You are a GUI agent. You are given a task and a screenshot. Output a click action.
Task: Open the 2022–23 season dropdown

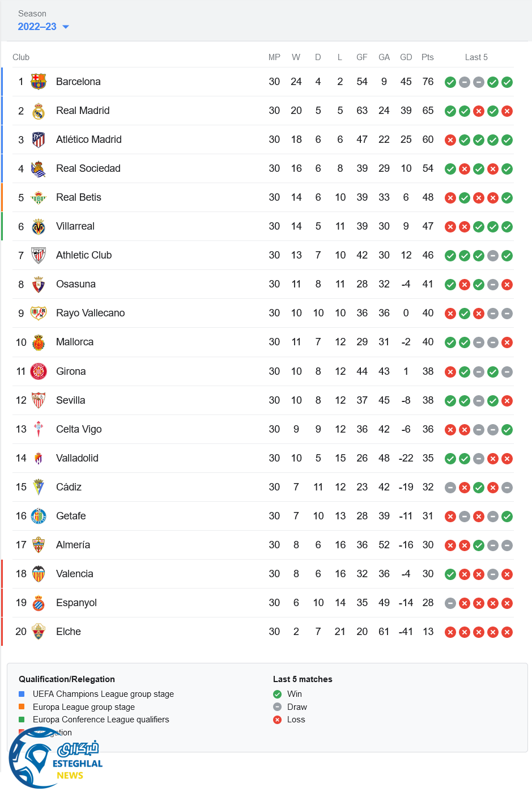37,27
